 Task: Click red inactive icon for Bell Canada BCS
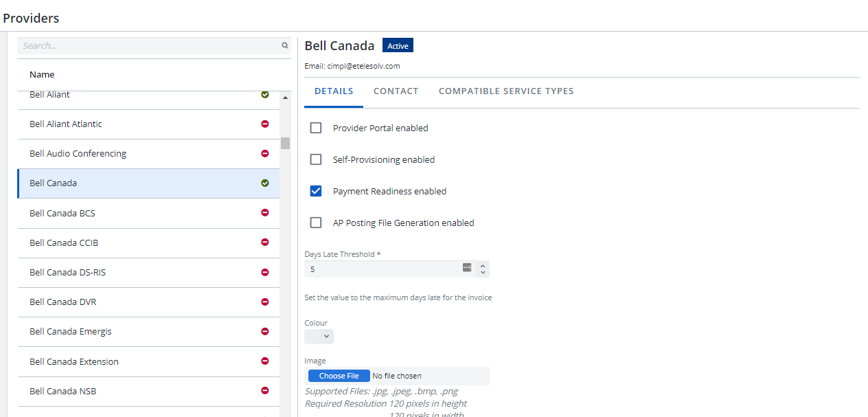(x=265, y=213)
